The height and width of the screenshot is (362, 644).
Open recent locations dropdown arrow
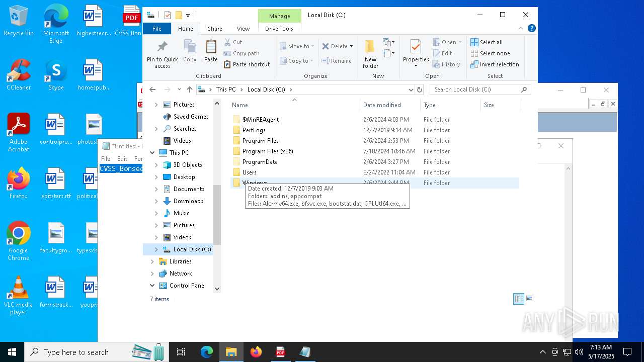179,89
